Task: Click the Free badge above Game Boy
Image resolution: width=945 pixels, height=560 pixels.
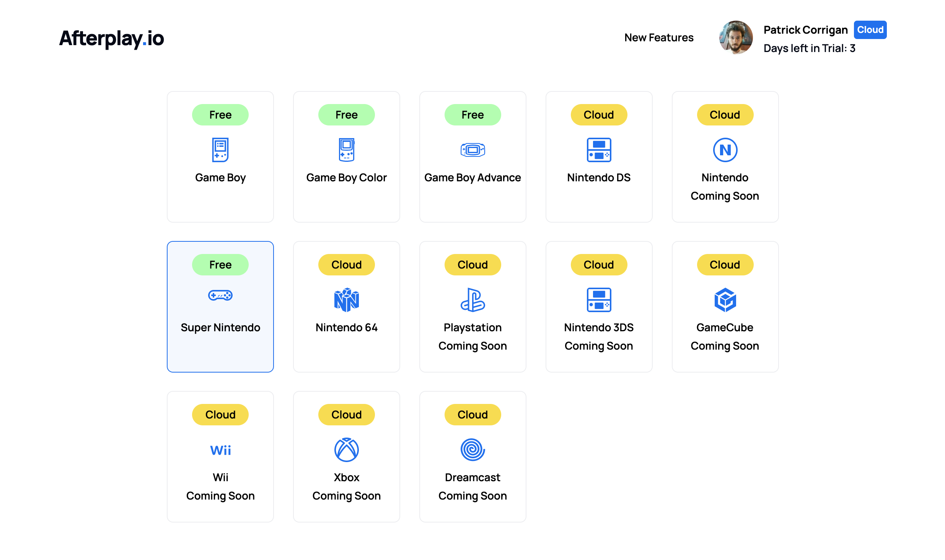Action: [220, 115]
